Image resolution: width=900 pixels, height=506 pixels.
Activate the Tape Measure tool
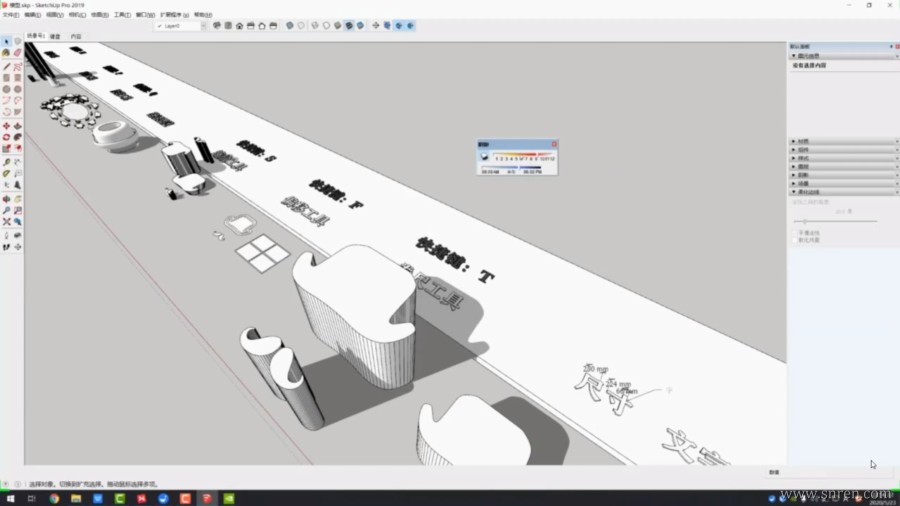tap(6, 162)
